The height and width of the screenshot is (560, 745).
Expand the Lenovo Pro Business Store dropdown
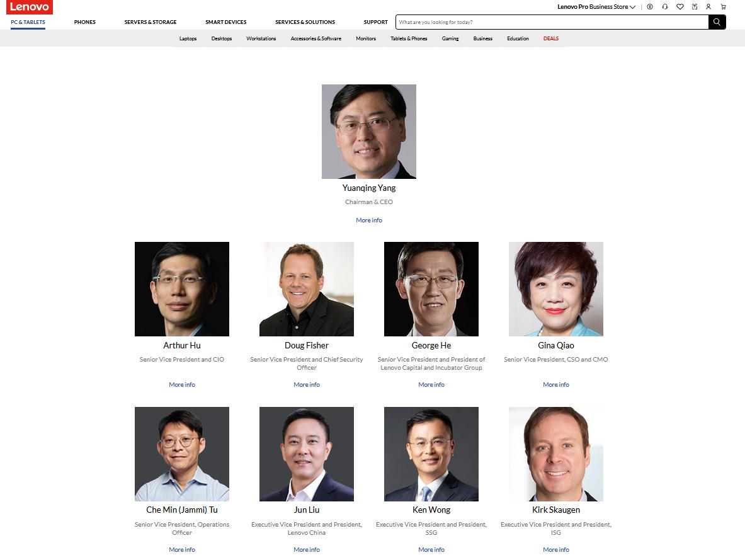click(596, 7)
